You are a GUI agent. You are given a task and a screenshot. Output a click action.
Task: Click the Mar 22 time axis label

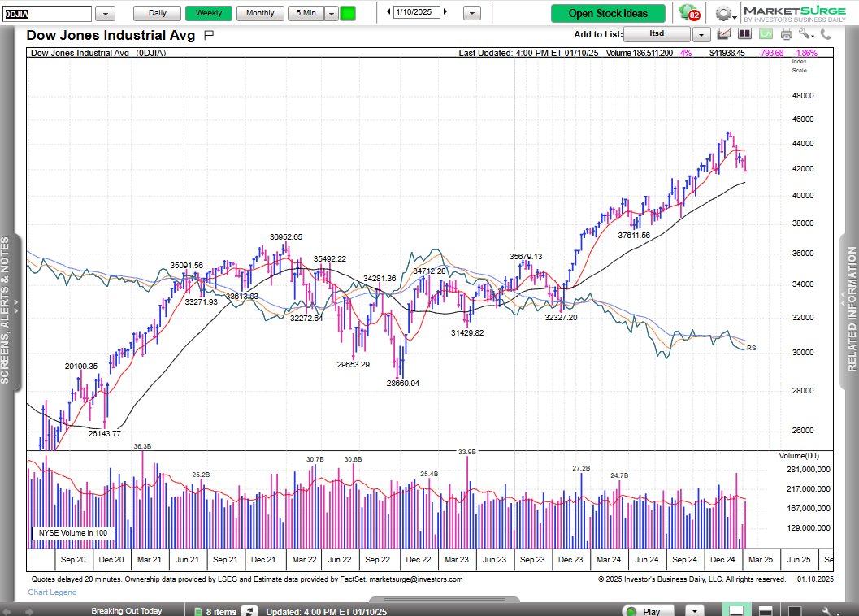[304, 560]
